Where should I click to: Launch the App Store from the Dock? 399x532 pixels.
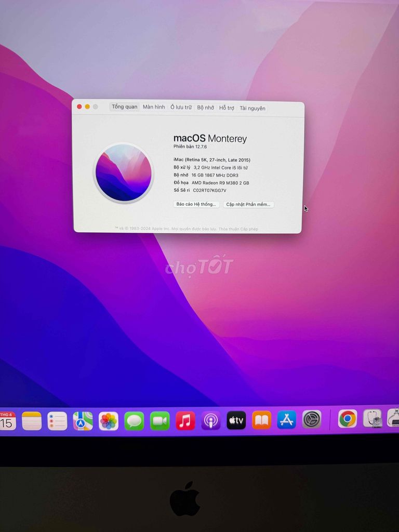(287, 420)
